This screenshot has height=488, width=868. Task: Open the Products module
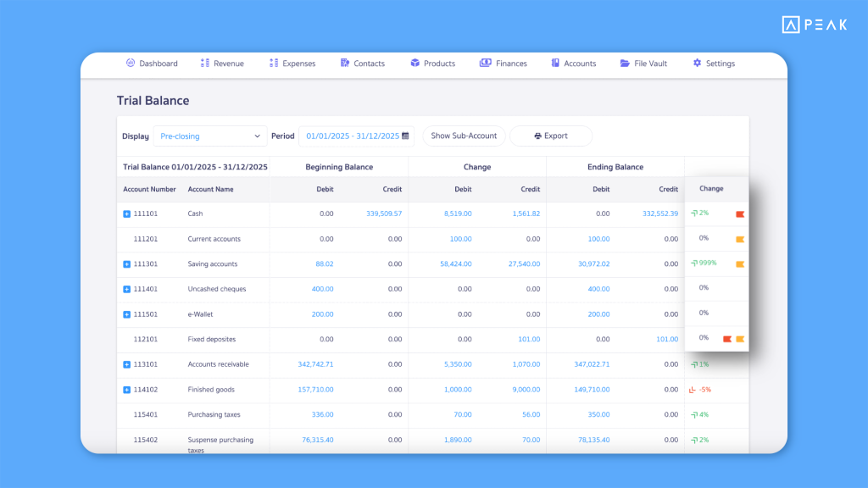coord(415,63)
